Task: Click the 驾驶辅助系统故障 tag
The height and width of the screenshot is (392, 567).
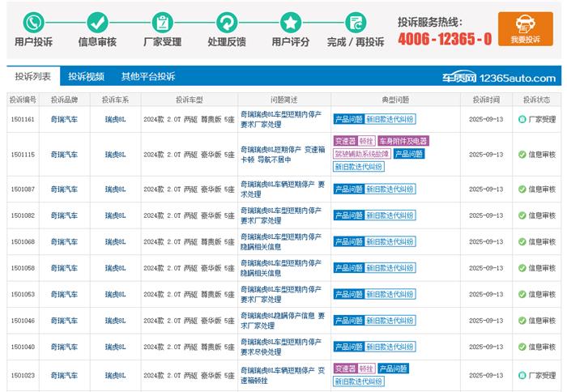Action: click(362, 154)
